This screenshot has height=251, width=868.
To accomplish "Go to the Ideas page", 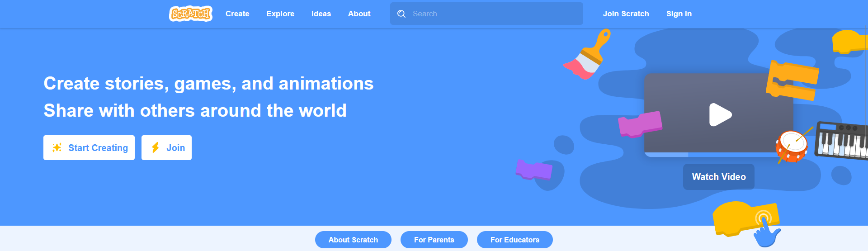I will pos(321,14).
